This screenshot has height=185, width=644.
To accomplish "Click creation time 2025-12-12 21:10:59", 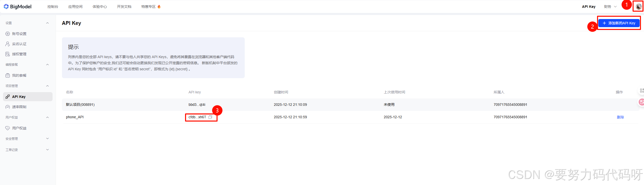I will point(290,117).
